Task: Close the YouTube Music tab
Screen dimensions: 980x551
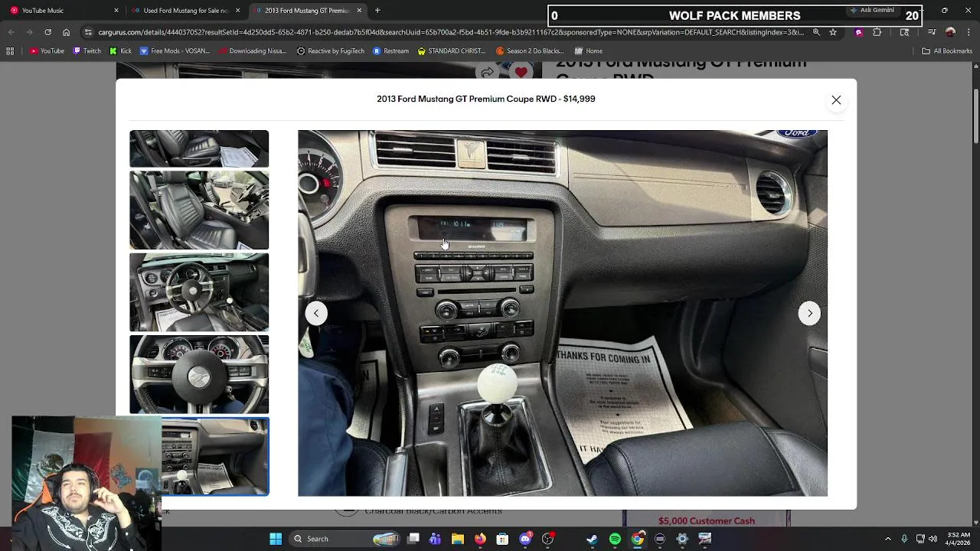Action: click(116, 11)
